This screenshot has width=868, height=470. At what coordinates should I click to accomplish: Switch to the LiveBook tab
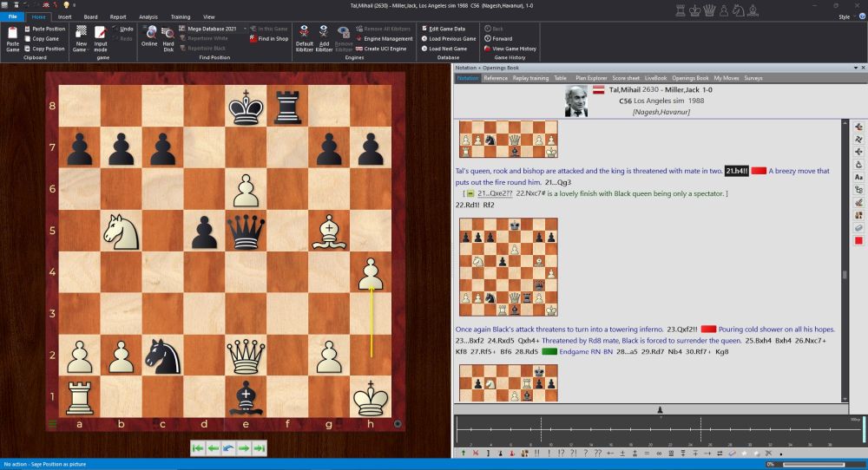pyautogui.click(x=654, y=78)
